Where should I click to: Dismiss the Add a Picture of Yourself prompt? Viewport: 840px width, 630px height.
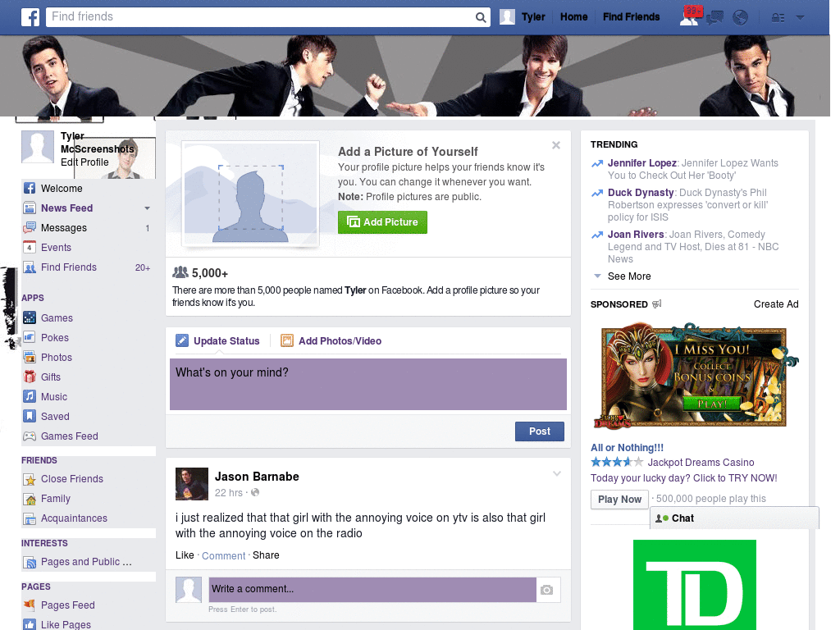point(556,145)
